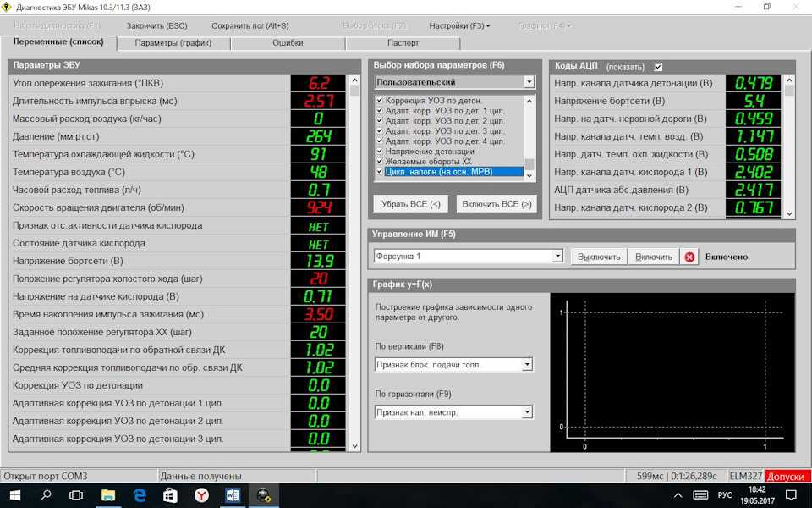Uncheck 'Адапт. корр. УОЗ по дет. 4 цил.'
The image size is (812, 508).
point(380,141)
